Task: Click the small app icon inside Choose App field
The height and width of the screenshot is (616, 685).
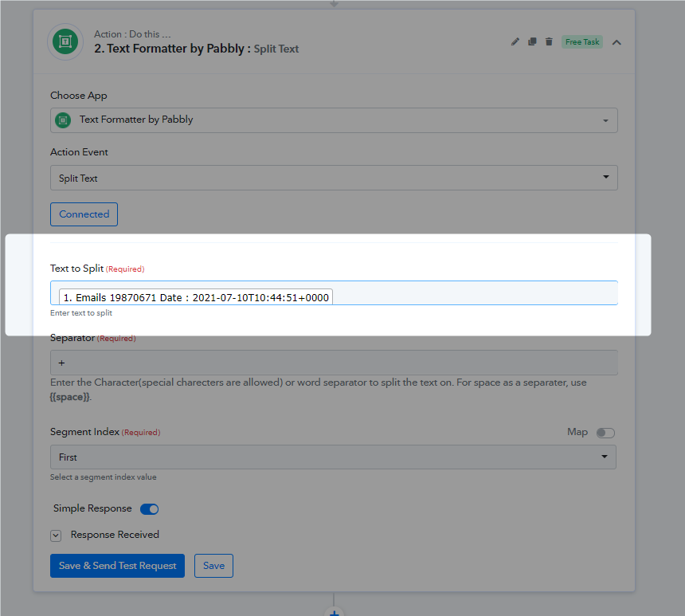Action: 63,120
